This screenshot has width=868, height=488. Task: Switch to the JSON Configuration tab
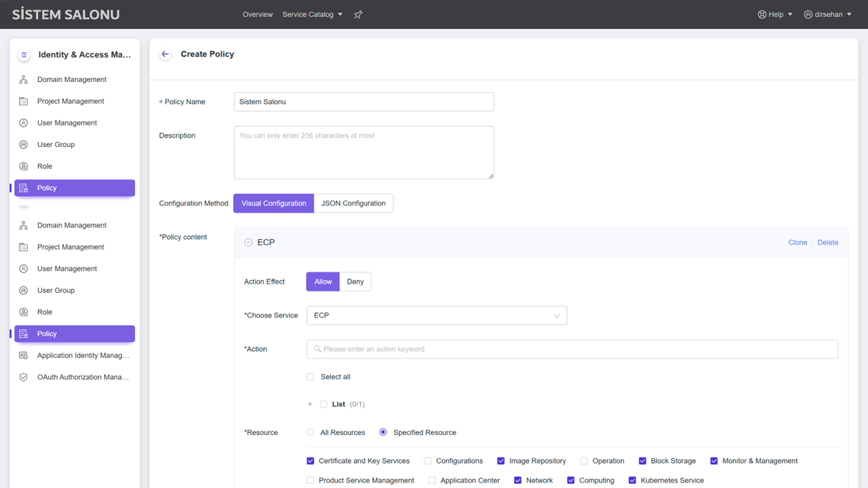(353, 203)
